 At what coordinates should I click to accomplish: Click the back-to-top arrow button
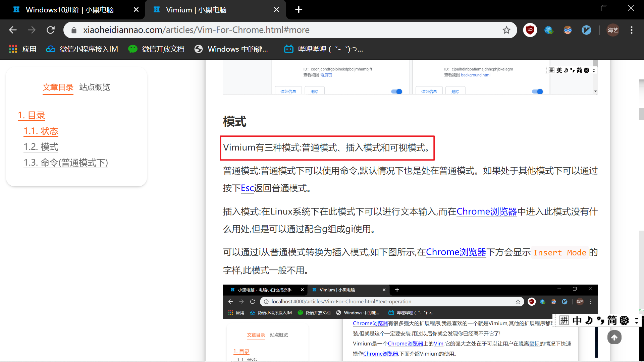tap(614, 338)
